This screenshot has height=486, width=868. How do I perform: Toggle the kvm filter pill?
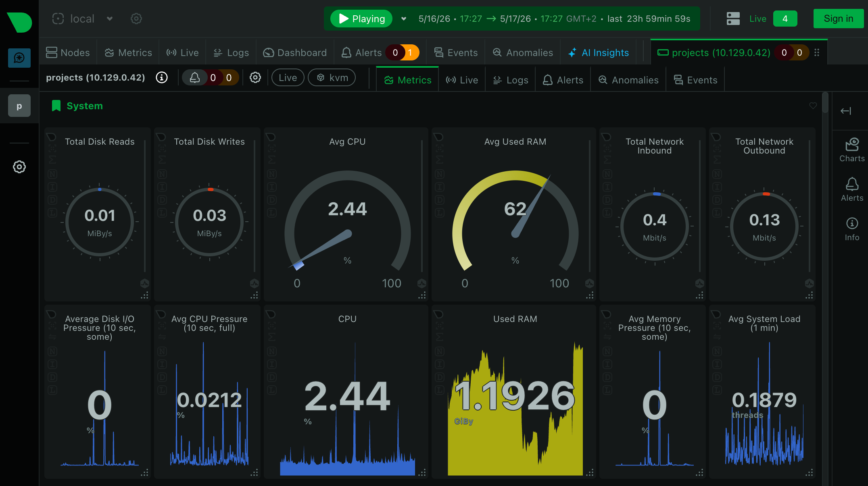click(x=332, y=77)
